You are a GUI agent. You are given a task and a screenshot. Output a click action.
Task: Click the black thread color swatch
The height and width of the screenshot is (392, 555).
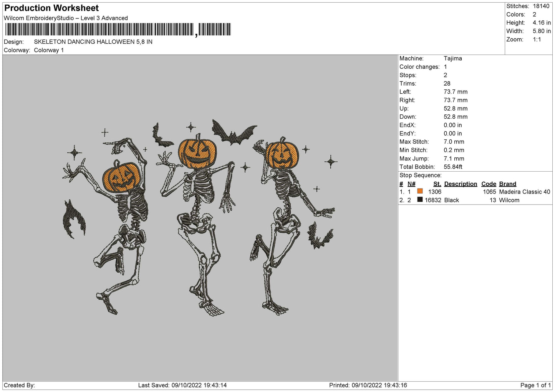420,200
